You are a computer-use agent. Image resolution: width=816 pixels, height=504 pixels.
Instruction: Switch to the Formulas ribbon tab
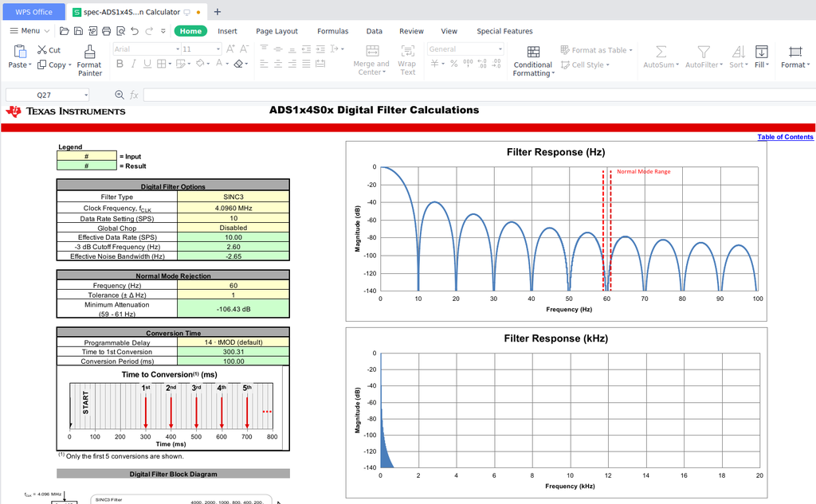(332, 31)
